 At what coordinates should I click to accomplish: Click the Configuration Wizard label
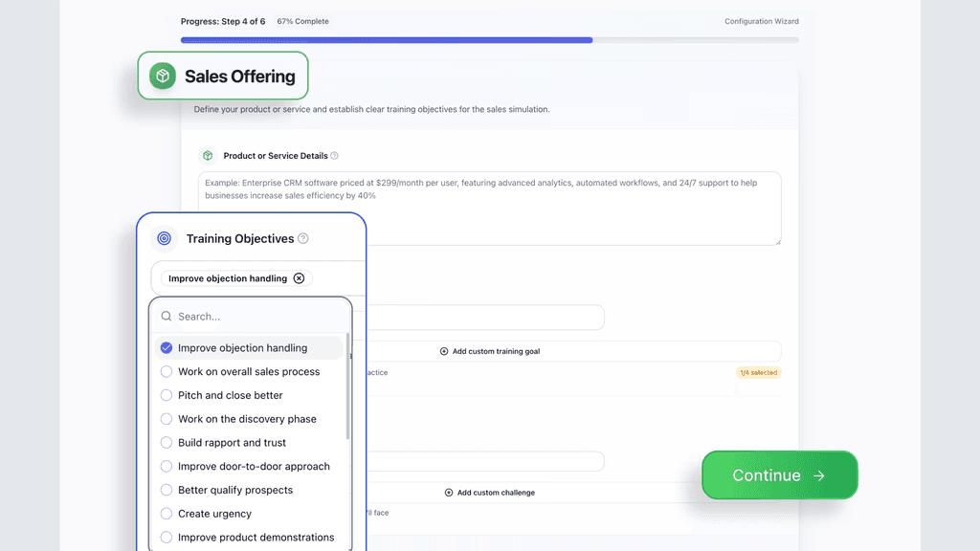tap(761, 21)
